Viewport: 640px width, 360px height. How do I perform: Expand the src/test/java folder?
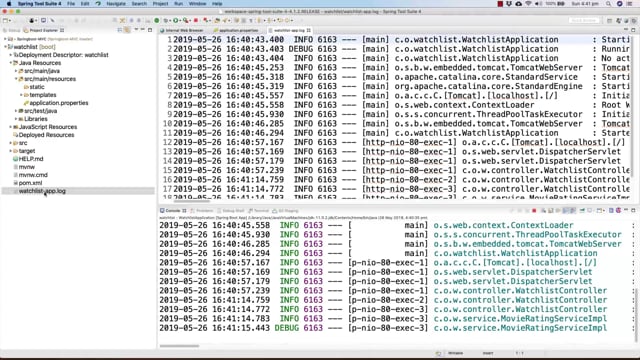[16, 111]
